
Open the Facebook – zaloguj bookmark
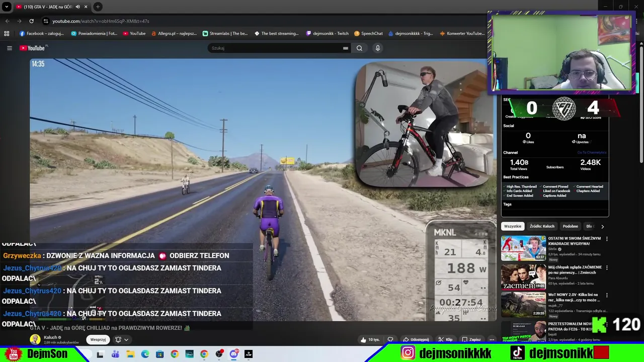tap(41, 34)
